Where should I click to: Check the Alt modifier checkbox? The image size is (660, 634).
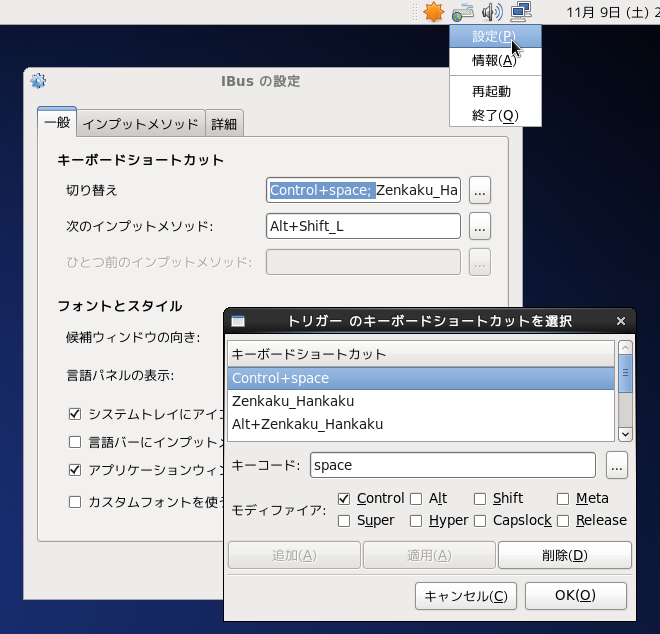point(416,499)
